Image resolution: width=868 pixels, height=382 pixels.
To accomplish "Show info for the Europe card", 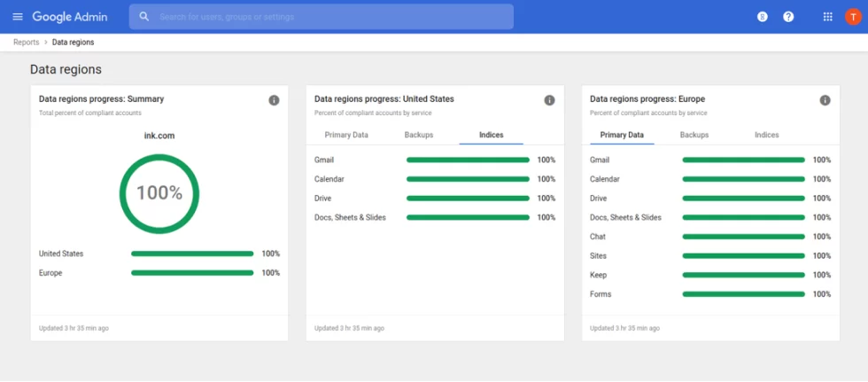I will coord(825,100).
